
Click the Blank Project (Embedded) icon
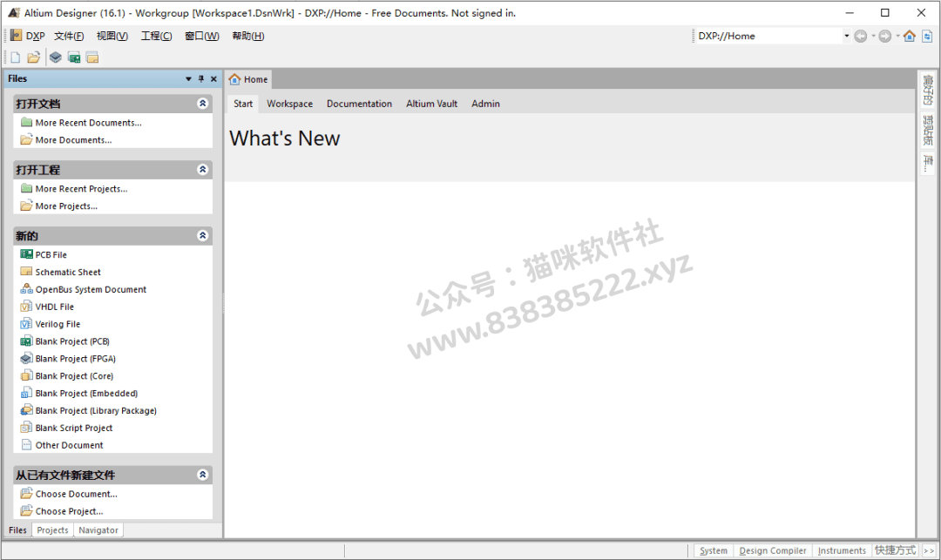click(26, 394)
